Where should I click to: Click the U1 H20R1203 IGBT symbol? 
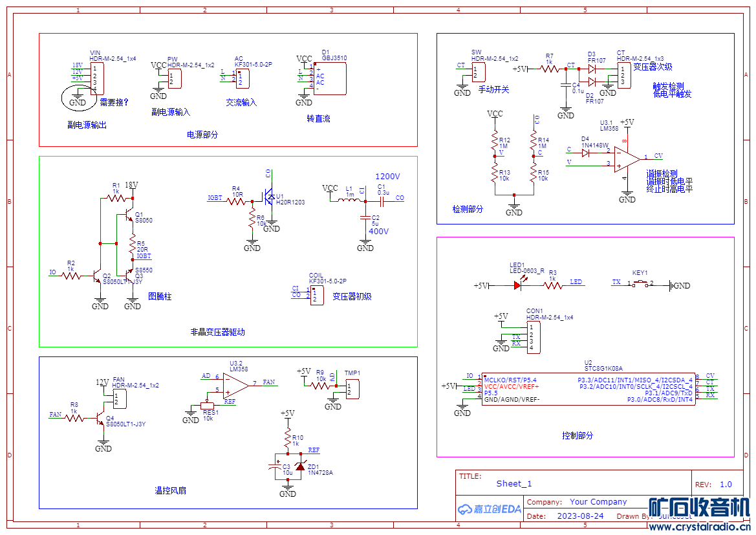point(268,197)
